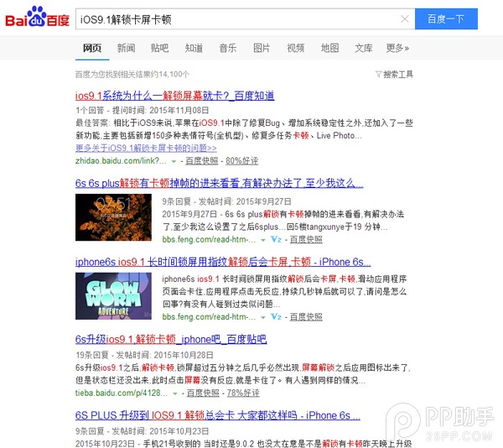Screen dimensions: 503x448
Task: Open 百度快照 of iphone6s ios9.1 result
Action: pos(306,317)
